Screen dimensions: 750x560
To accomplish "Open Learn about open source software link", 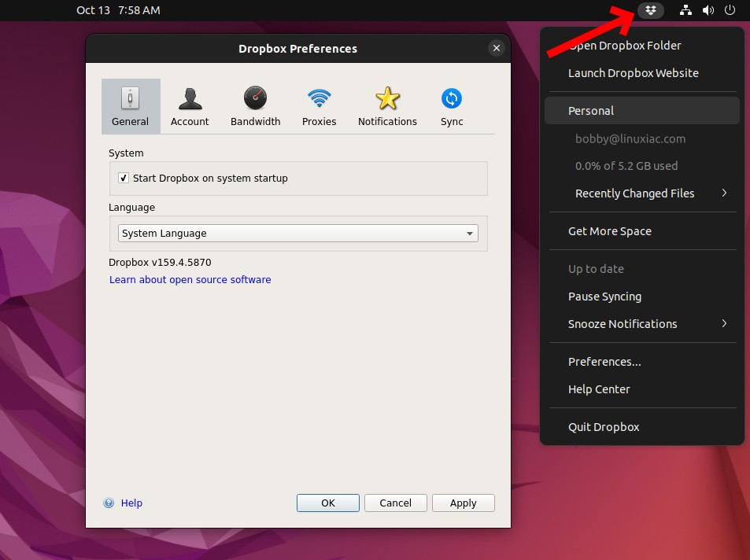I will click(190, 280).
